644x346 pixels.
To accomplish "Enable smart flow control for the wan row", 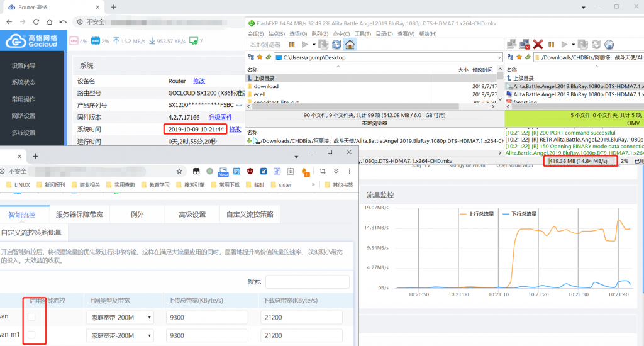I will click(31, 318).
